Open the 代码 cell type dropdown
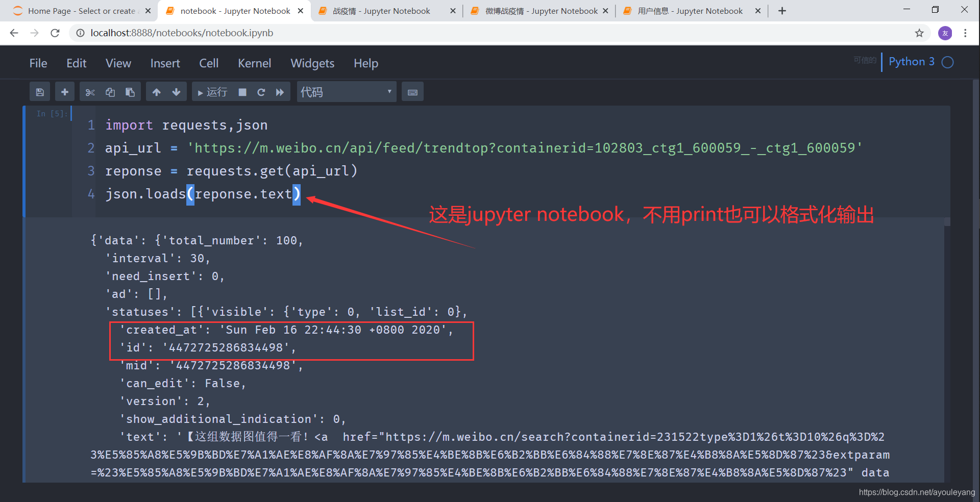980x502 pixels. [x=347, y=92]
